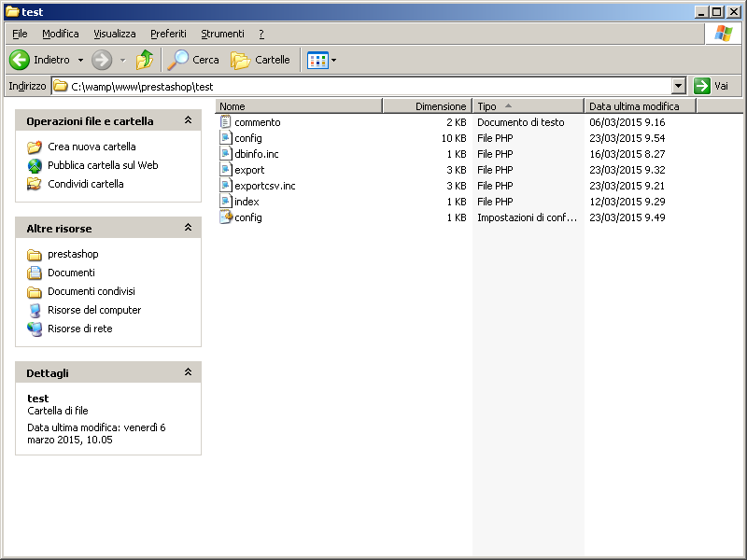Viewport: 747px width, 560px height.
Task: Click the commento text document icon
Action: (225, 122)
